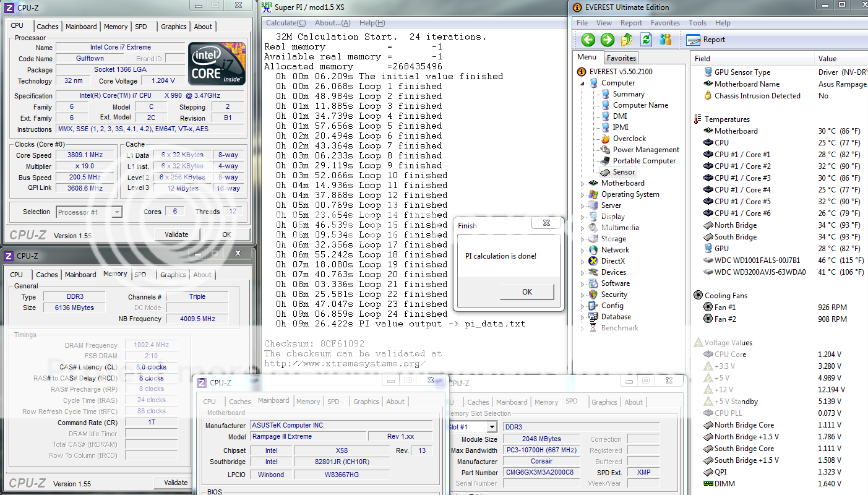Open the File menu in EVEREST
Viewport: 868px width, 495px height.
point(583,23)
